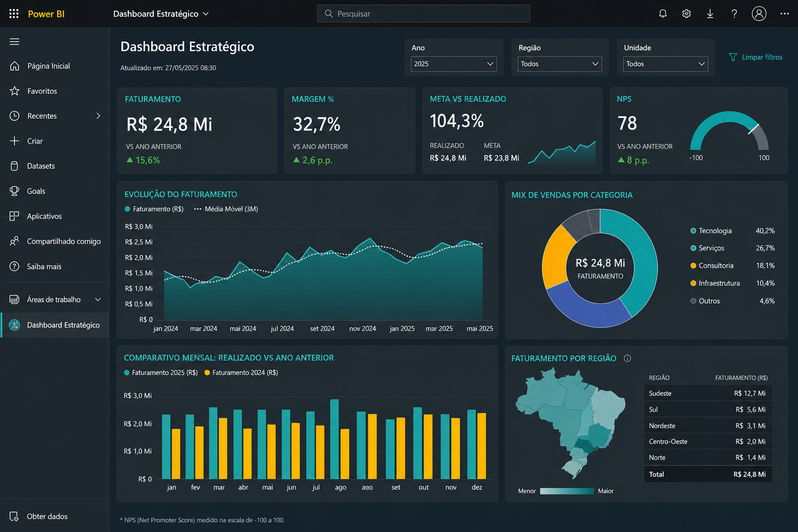
Task: Open more options ellipsis in header
Action: 784,14
